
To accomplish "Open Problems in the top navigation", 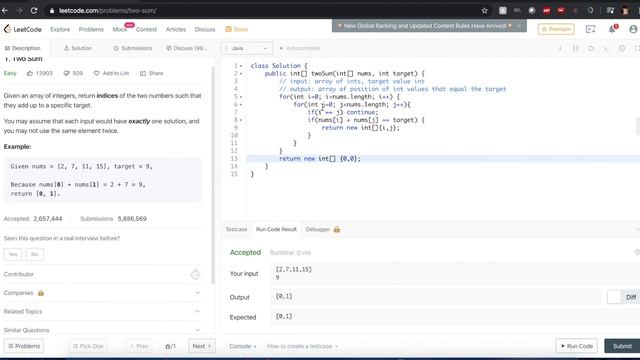I will tap(91, 29).
